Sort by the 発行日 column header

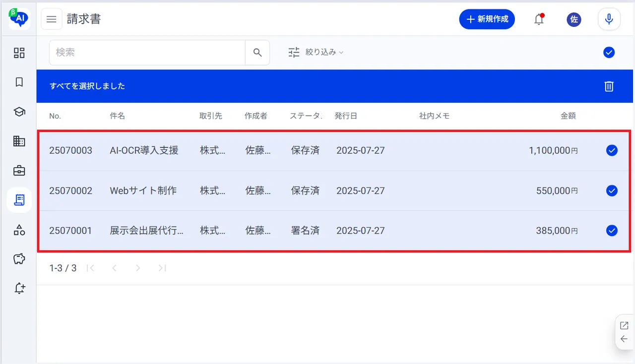pos(346,116)
